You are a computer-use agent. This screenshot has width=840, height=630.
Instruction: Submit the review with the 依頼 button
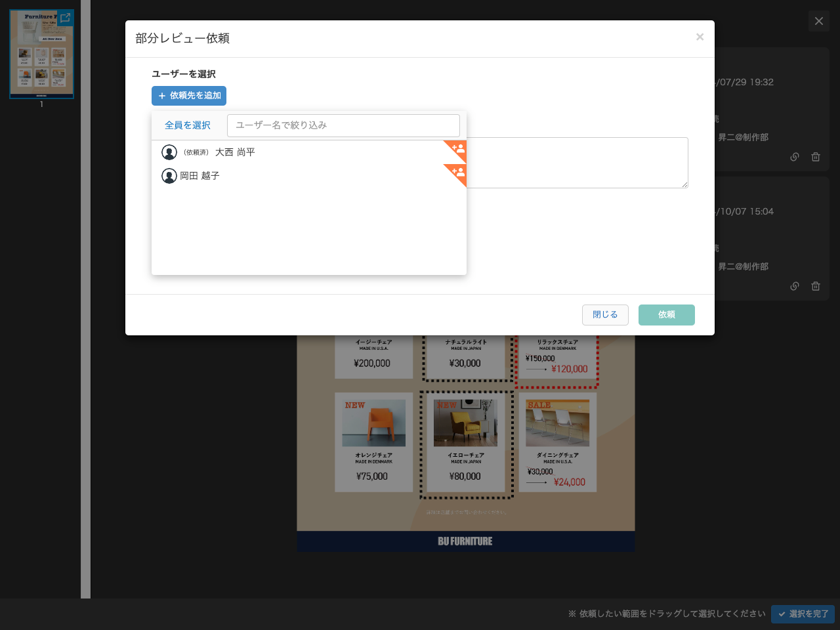coord(667,315)
